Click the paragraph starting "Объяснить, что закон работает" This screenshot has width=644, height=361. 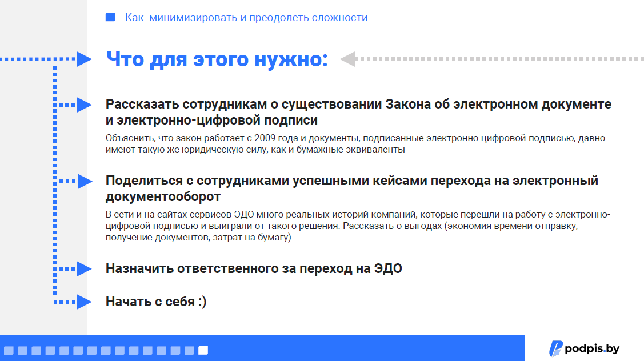tap(355, 144)
